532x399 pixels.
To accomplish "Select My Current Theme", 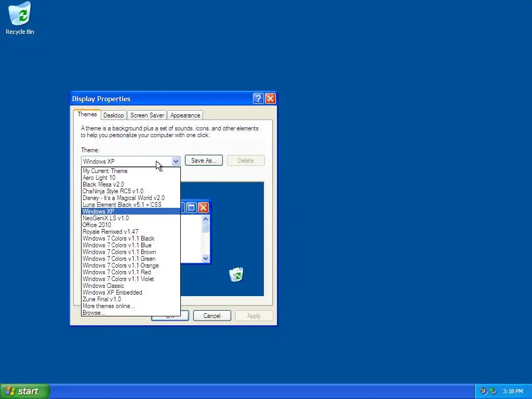I will 131,171.
